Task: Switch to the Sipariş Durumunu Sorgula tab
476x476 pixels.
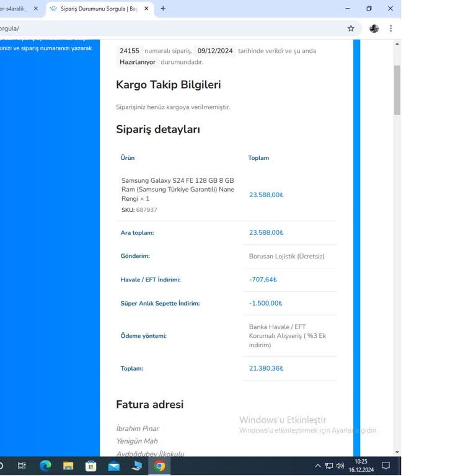Action: point(99,9)
